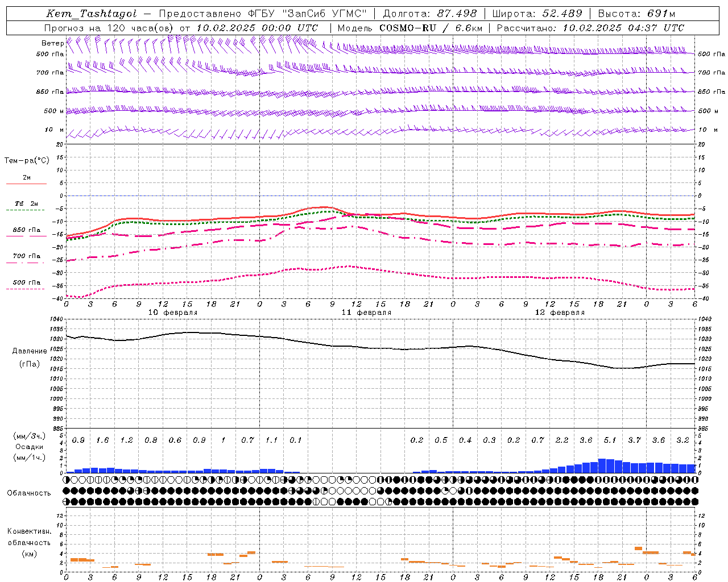Click the Высота: 691м value
The image size is (728, 582).
[637, 14]
